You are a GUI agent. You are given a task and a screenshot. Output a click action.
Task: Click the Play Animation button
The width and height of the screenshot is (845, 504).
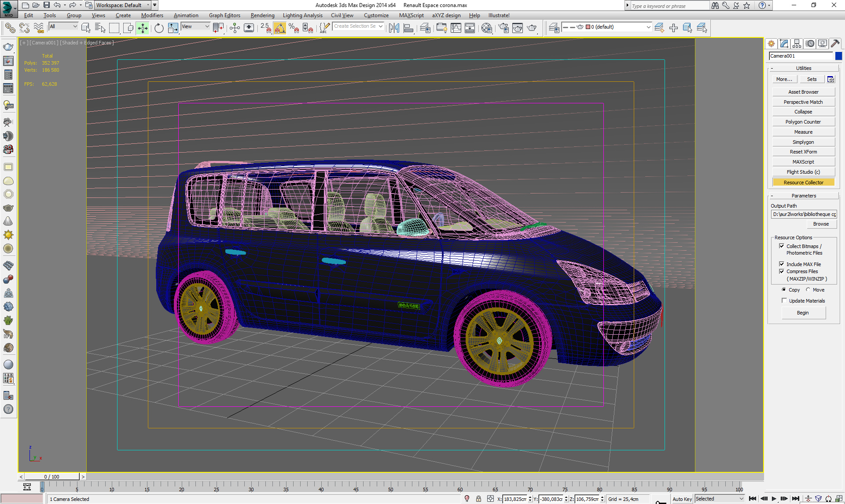point(774,498)
